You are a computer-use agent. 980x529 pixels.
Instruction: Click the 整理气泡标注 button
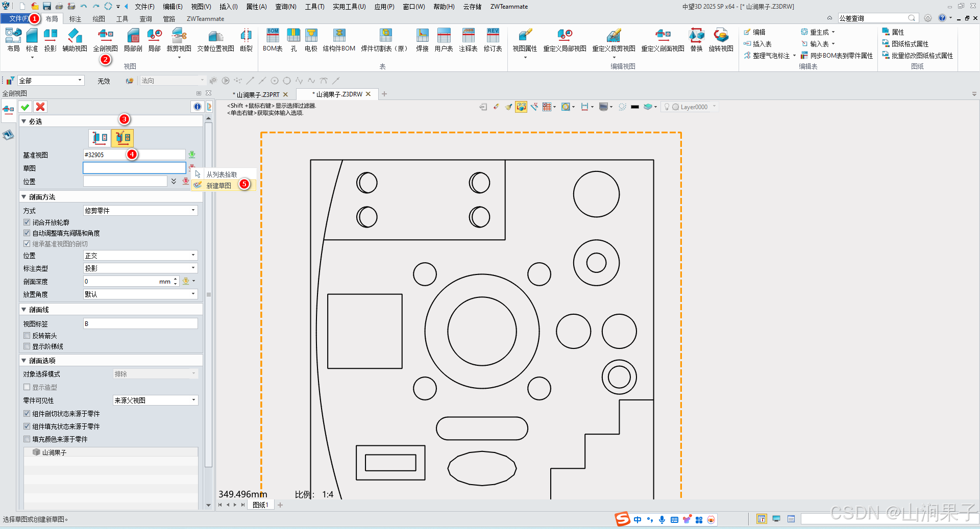click(x=770, y=56)
